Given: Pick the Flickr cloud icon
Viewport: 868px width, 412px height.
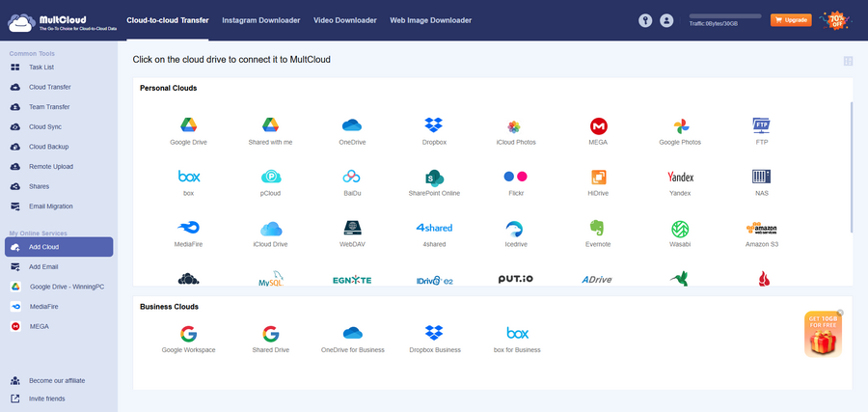Looking at the screenshot, I should point(516,178).
